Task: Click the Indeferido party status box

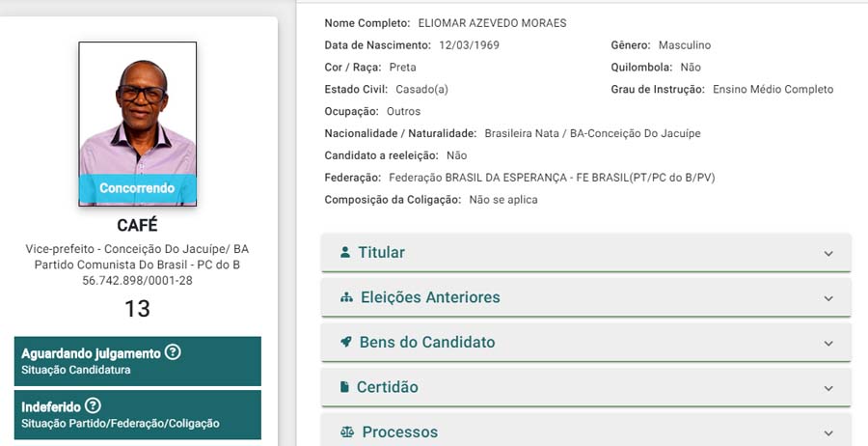Action: pos(137,414)
